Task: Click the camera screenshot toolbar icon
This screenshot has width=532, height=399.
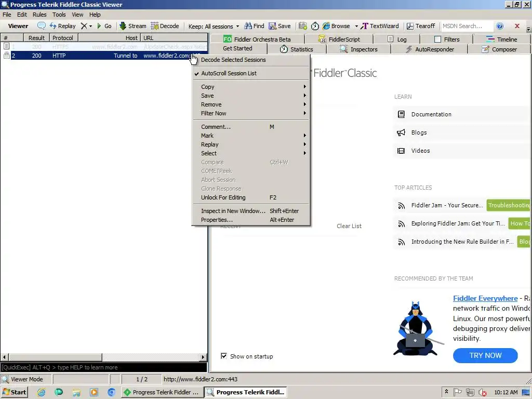Action: click(303, 26)
